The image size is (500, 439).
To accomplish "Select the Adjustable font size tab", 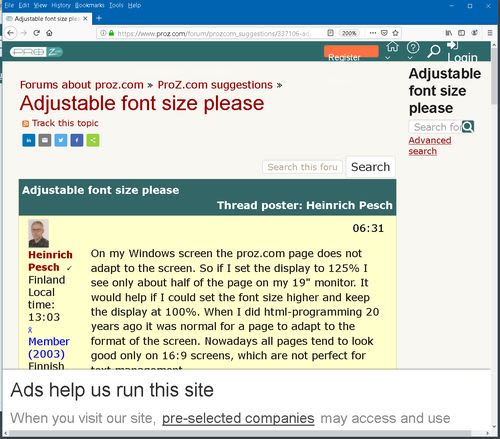I will tap(47, 19).
